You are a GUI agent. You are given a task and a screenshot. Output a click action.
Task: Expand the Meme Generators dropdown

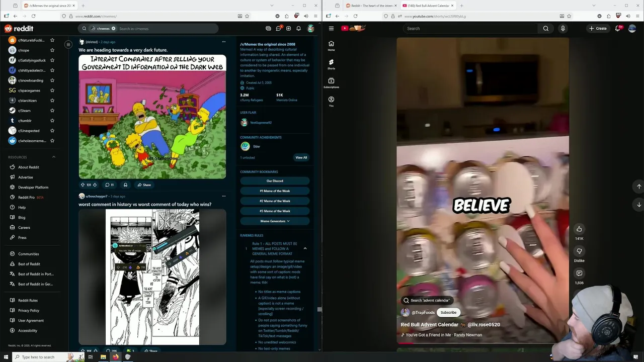(275, 221)
